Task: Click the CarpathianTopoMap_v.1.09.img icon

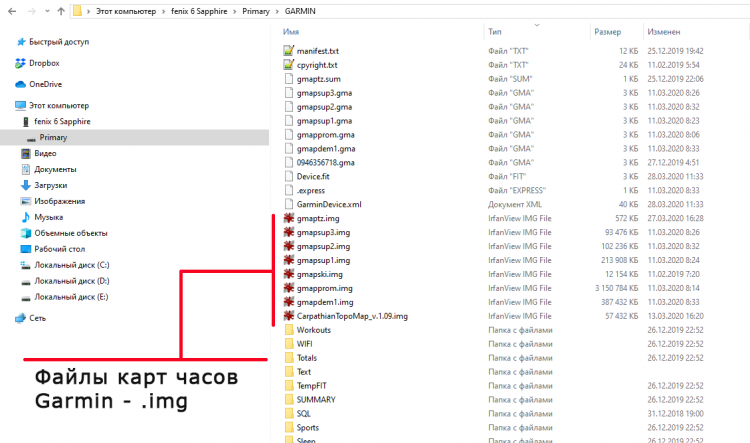Action: [x=288, y=316]
